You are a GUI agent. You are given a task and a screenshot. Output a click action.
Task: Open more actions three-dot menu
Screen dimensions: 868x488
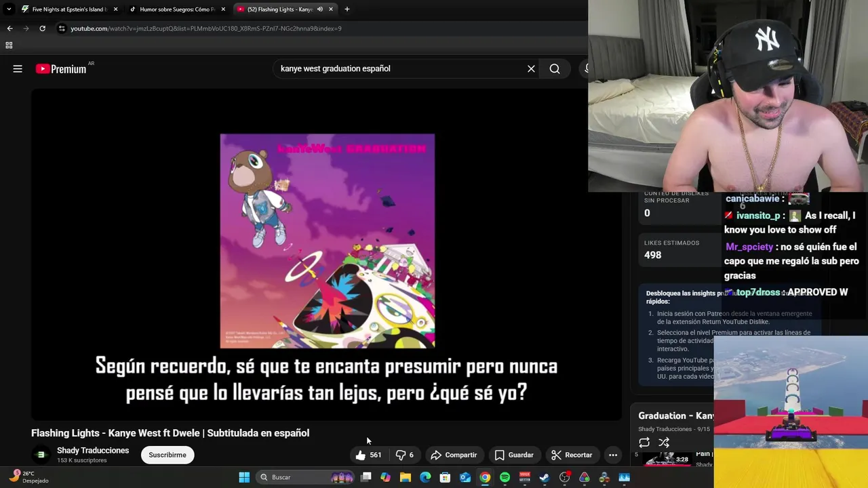pyautogui.click(x=613, y=455)
